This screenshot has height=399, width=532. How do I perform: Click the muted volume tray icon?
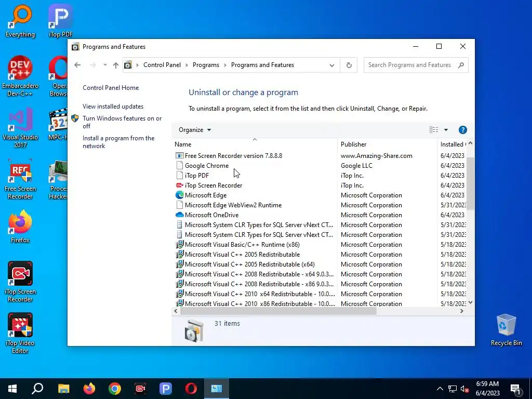pos(464,389)
